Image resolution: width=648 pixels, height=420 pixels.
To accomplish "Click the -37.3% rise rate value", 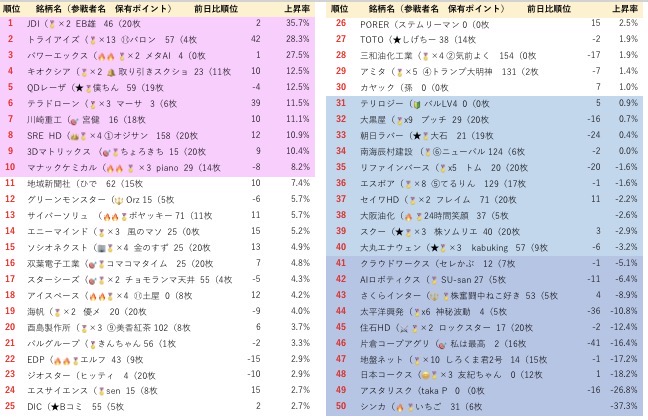I will tap(622, 407).
